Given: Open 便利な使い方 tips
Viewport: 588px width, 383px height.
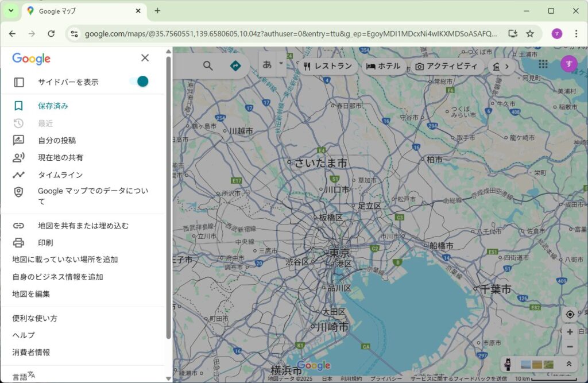Looking at the screenshot, I should click(34, 318).
